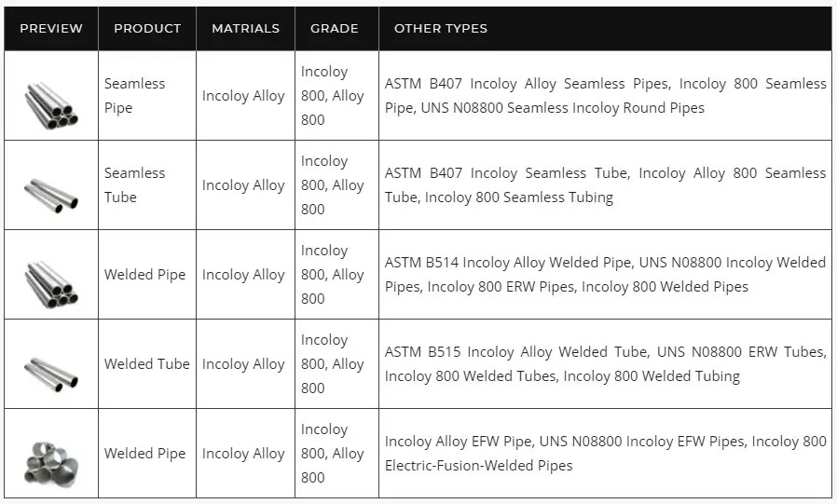Click the OTHER TYPES column header

pos(441,28)
